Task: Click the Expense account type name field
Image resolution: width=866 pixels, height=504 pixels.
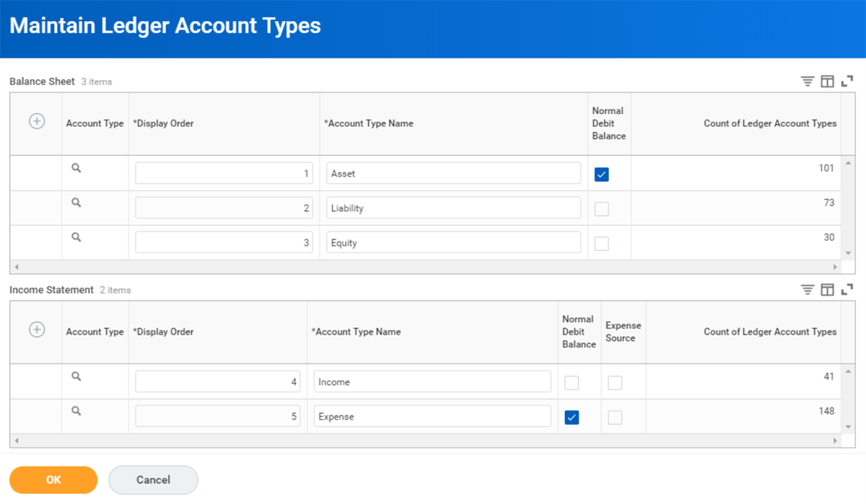Action: click(x=432, y=416)
